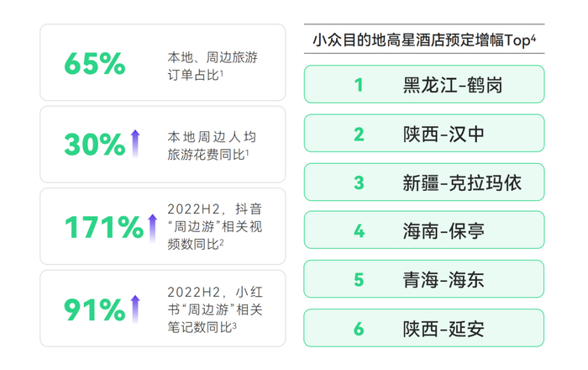The image size is (588, 370).
Task: Select the 陕西-汉中 ranking entry
Action: point(423,134)
